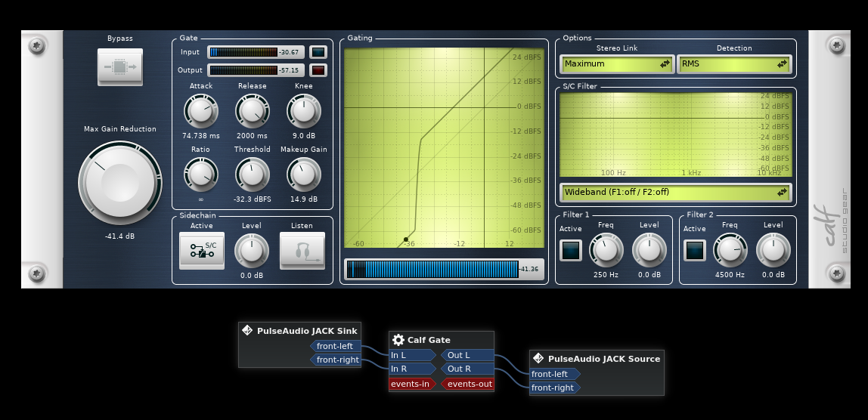Click the Filter 2 Freq knob
The width and height of the screenshot is (868, 420).
(x=730, y=249)
